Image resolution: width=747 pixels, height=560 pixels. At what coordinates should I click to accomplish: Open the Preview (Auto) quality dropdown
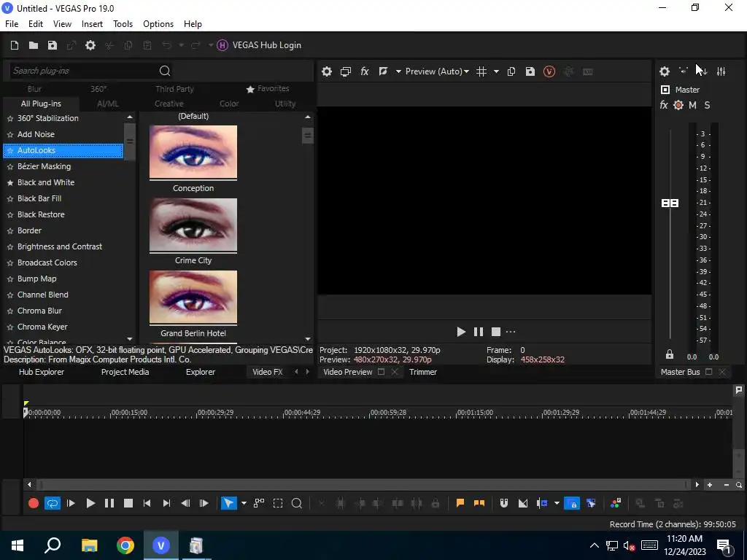pos(437,71)
